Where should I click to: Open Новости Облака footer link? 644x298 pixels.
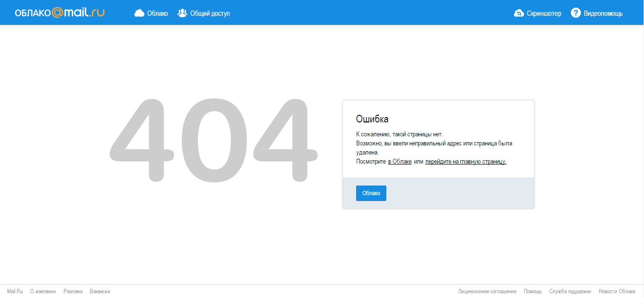617,291
